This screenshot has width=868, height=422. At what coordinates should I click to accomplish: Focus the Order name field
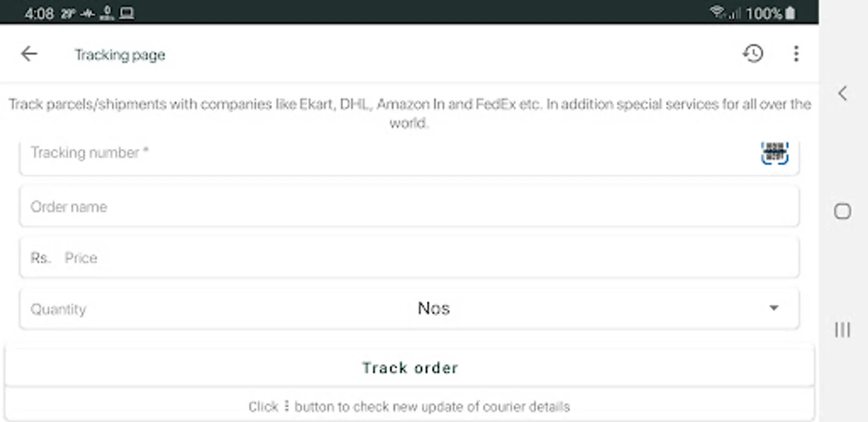click(409, 206)
